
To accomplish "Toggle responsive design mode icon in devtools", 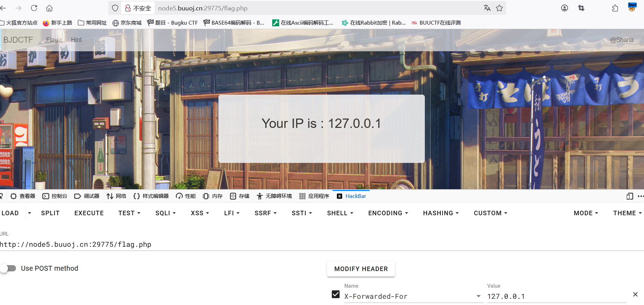I will tap(630, 196).
